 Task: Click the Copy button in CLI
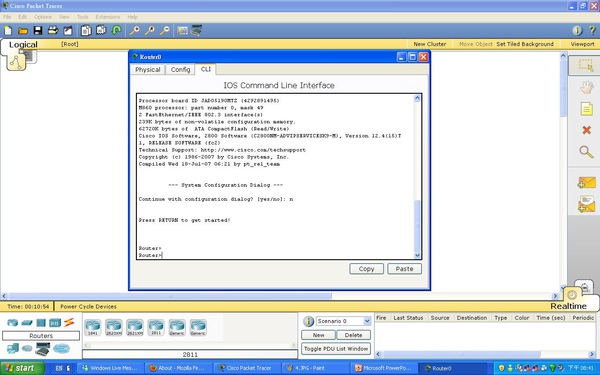point(366,269)
